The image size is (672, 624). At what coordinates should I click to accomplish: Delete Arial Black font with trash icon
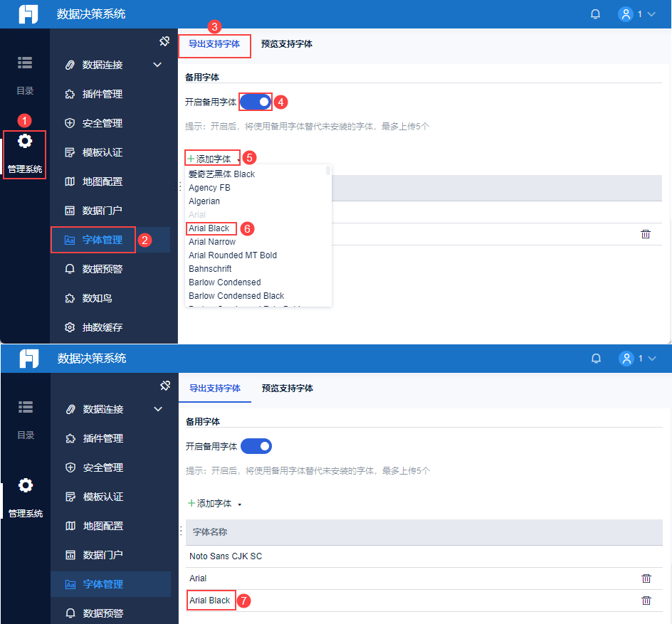tap(646, 601)
